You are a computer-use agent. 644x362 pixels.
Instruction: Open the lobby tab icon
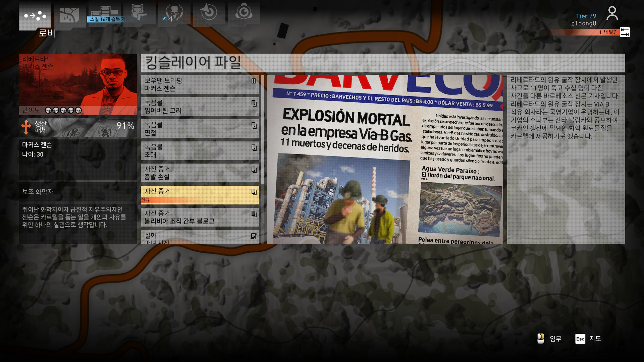[35, 15]
